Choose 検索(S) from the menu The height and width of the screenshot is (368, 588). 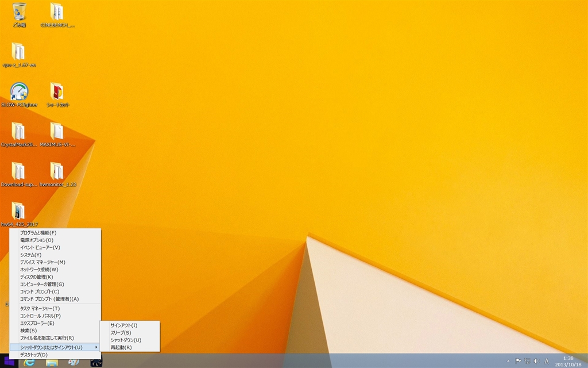55,331
